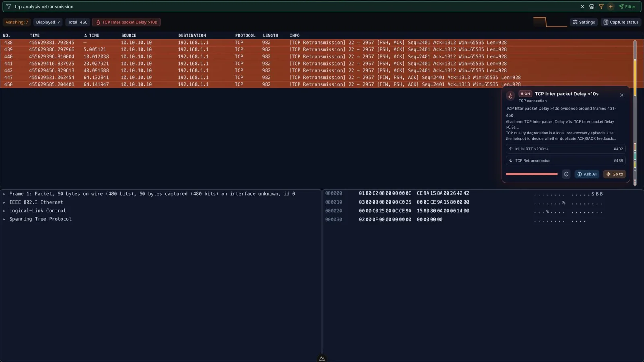
Task: Jump to TCP Retransmission at #438
Action: [x=566, y=160]
